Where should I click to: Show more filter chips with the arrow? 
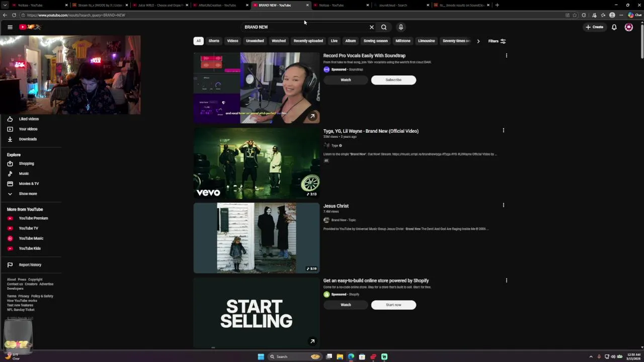coord(478,41)
